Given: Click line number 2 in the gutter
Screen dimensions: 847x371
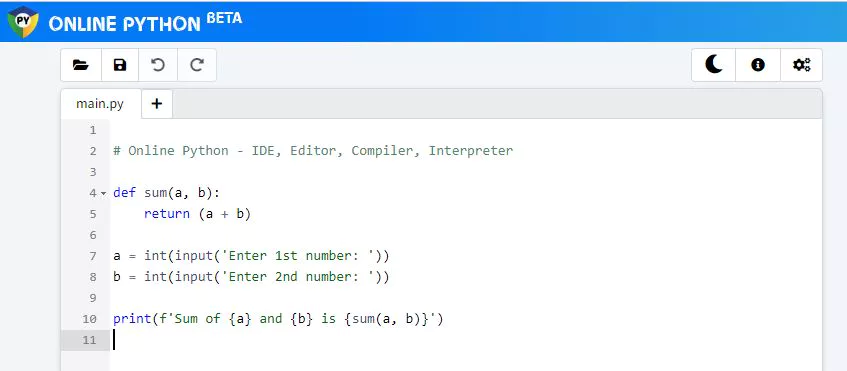Looking at the screenshot, I should (92, 151).
